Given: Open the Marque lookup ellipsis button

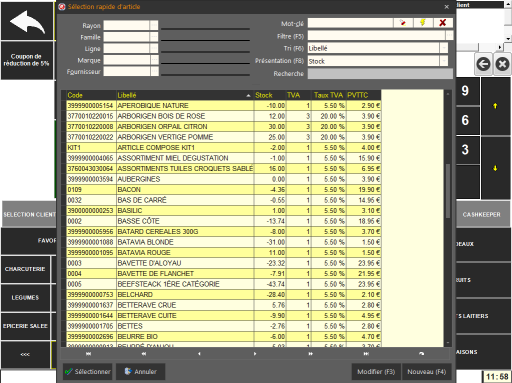Looking at the screenshot, I should pyautogui.click(x=154, y=60).
